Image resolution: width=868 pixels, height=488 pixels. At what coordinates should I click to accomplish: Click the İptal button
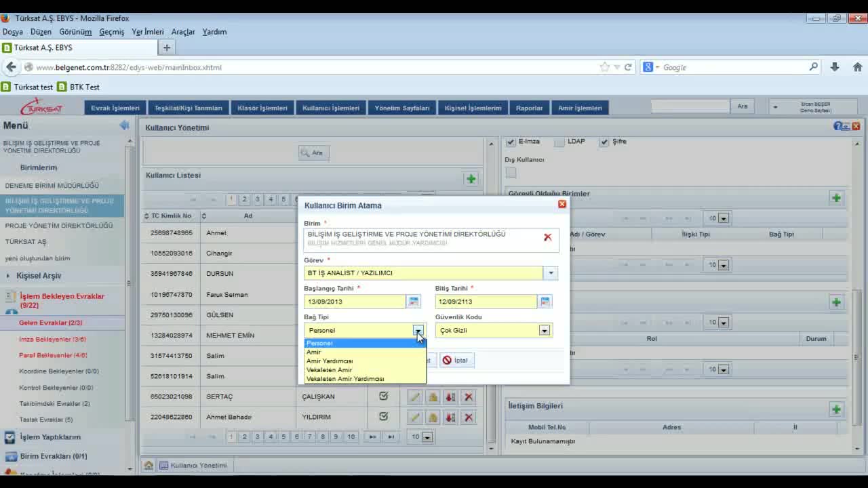(x=456, y=361)
